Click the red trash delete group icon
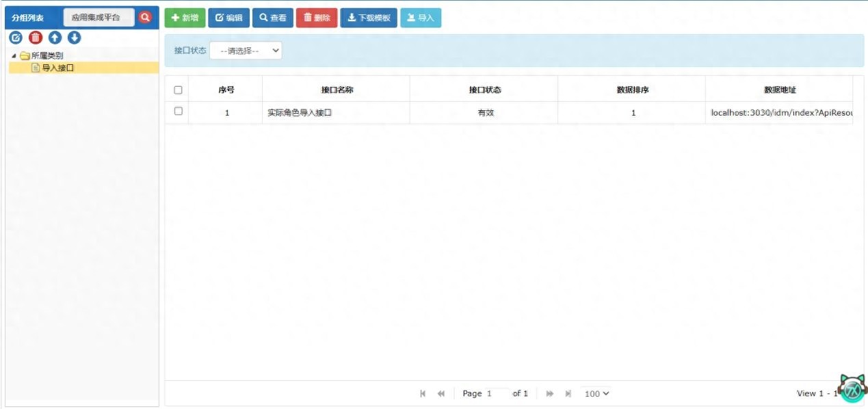868x409 pixels. (36, 38)
